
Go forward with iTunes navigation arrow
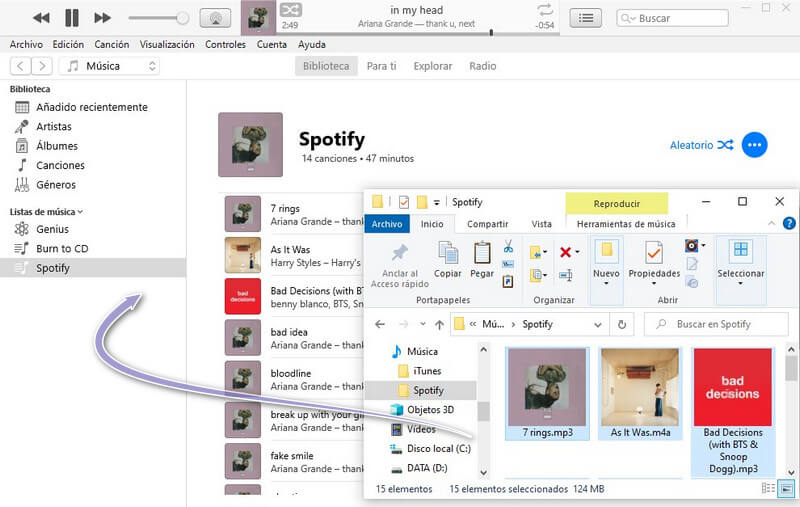coord(42,66)
